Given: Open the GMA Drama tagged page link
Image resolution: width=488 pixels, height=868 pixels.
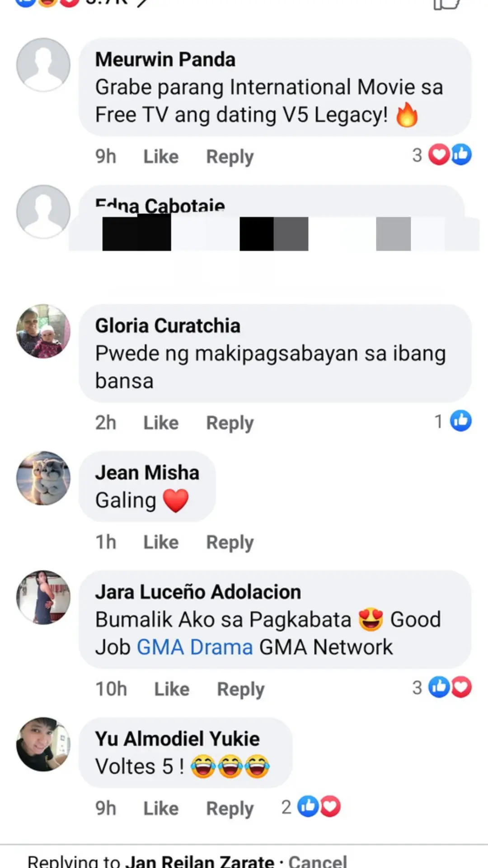Looking at the screenshot, I should pyautogui.click(x=195, y=647).
